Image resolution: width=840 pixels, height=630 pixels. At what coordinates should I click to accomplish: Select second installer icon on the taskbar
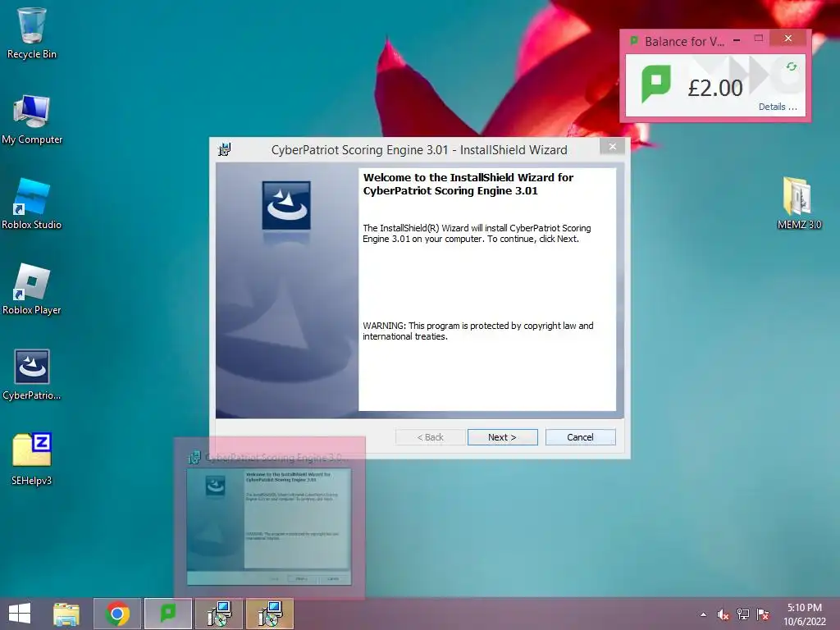pos(270,614)
